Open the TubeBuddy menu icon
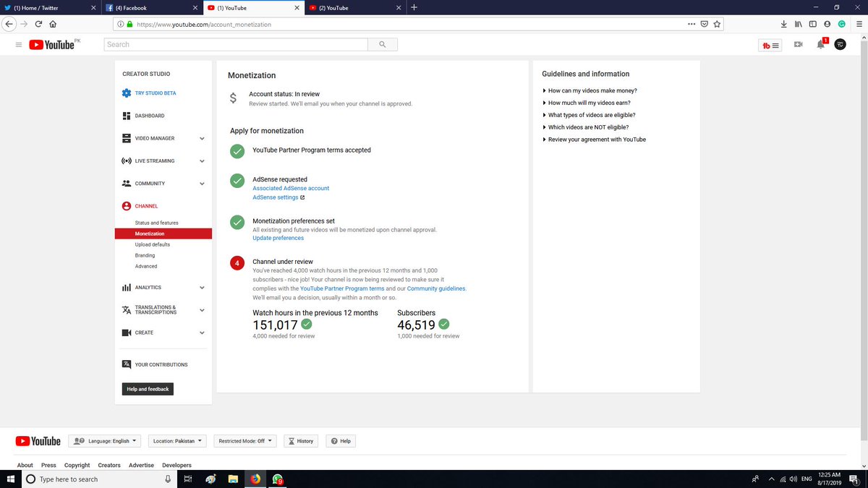Screen dimensions: 868x488 pyautogui.click(x=770, y=45)
